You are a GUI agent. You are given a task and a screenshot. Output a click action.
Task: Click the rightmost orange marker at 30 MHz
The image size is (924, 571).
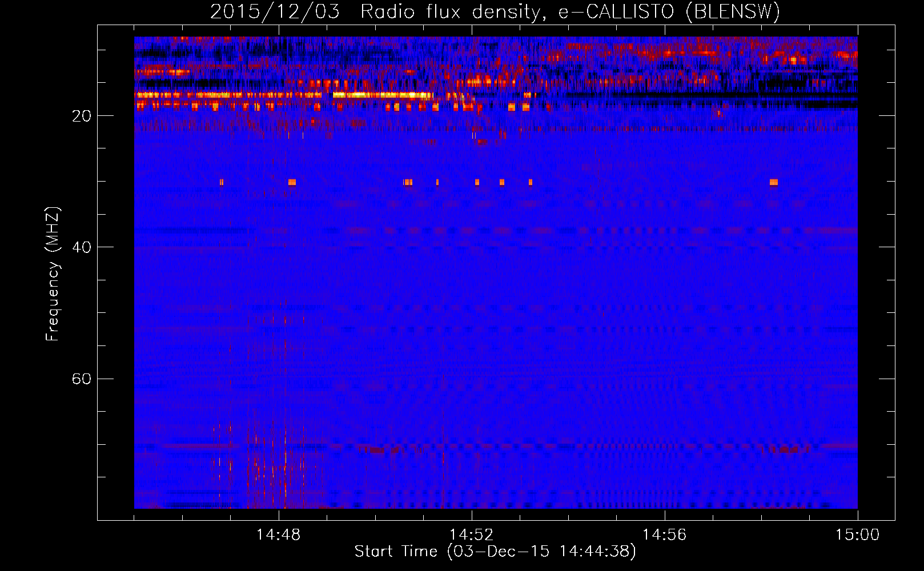773,182
